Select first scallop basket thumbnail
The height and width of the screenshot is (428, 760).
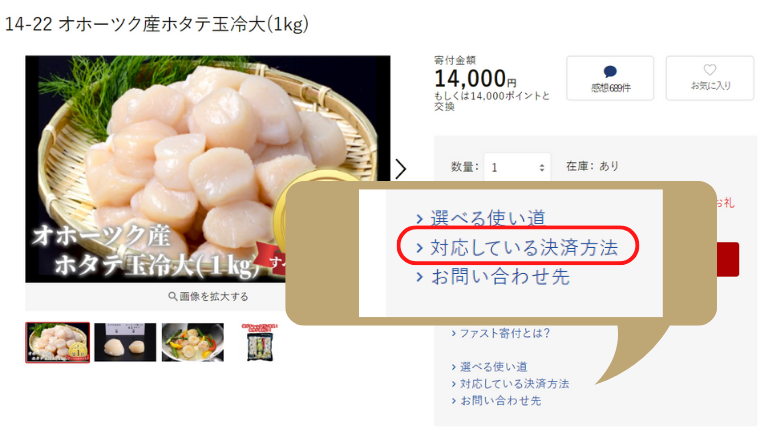(58, 343)
